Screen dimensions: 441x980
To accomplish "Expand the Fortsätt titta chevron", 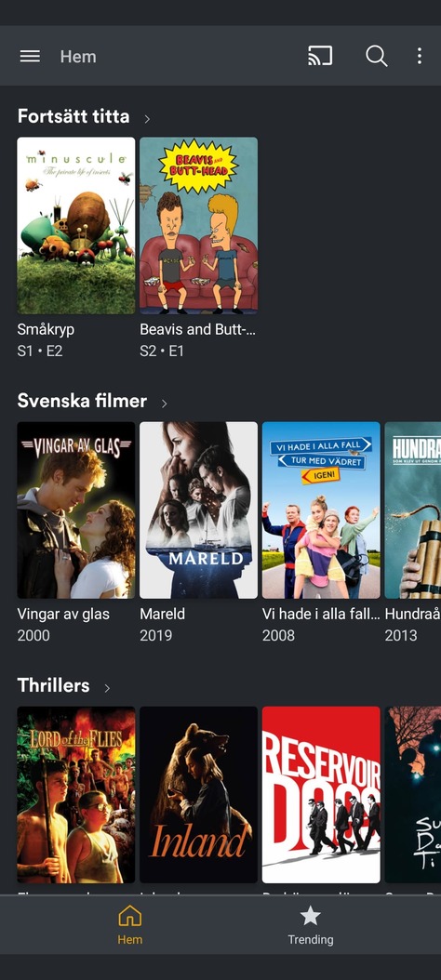I will [x=147, y=118].
